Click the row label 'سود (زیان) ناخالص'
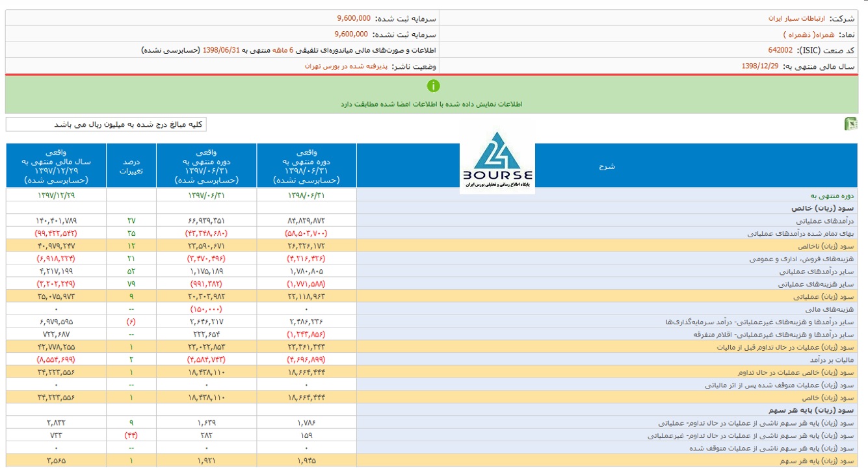 [826, 246]
